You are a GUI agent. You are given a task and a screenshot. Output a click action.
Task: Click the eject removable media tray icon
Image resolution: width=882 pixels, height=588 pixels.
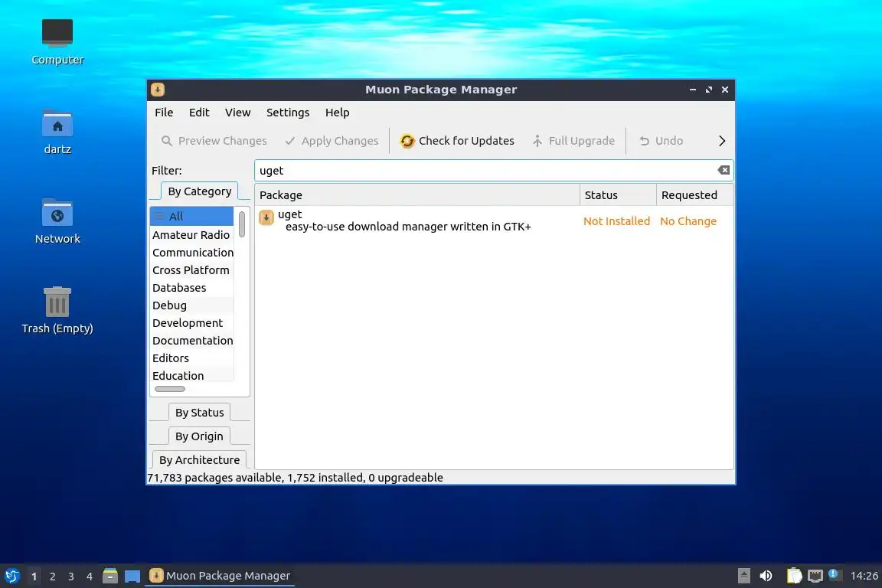[743, 576]
